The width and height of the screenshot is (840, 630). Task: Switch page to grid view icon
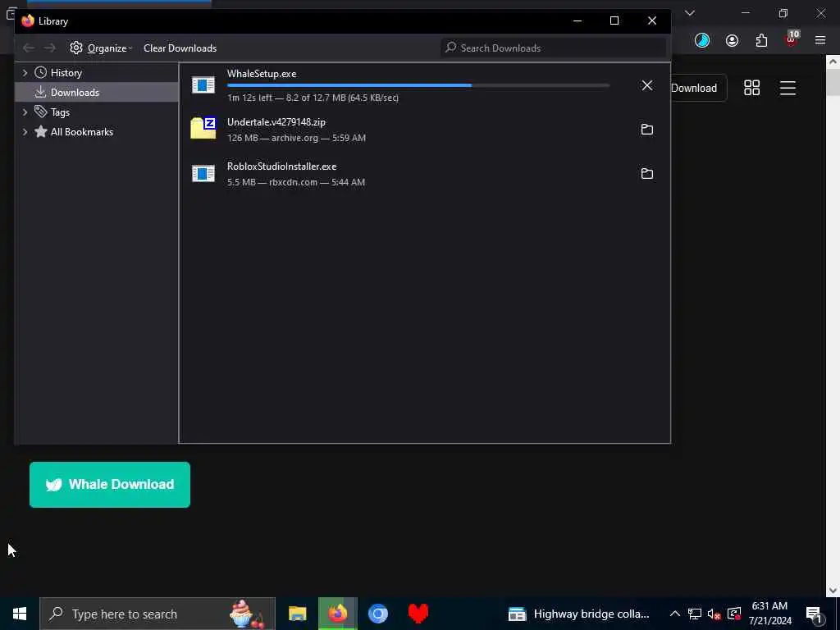[751, 88]
